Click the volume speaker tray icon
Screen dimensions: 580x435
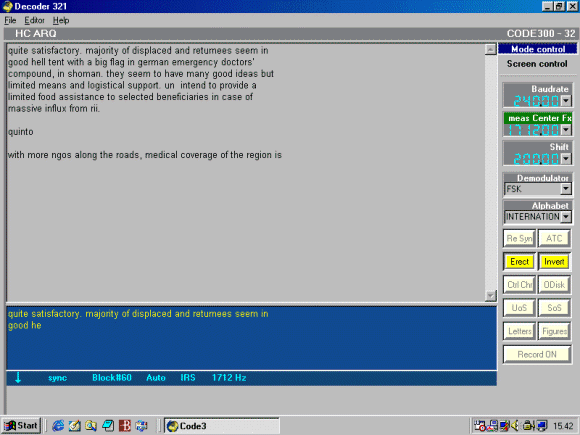515,426
